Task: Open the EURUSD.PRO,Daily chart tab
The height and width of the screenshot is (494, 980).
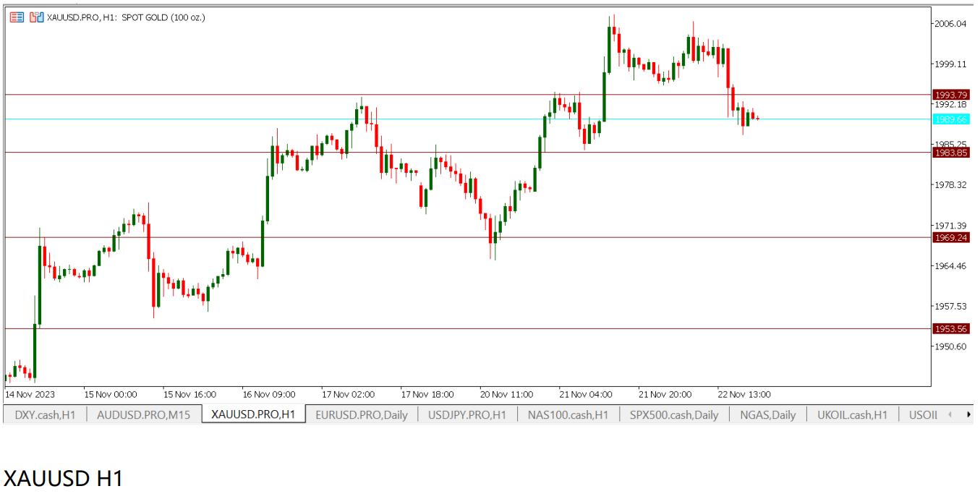Action: [362, 414]
